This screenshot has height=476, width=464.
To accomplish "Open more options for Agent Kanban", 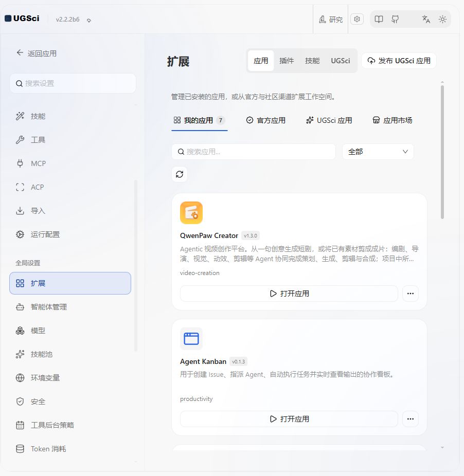I will 411,419.
